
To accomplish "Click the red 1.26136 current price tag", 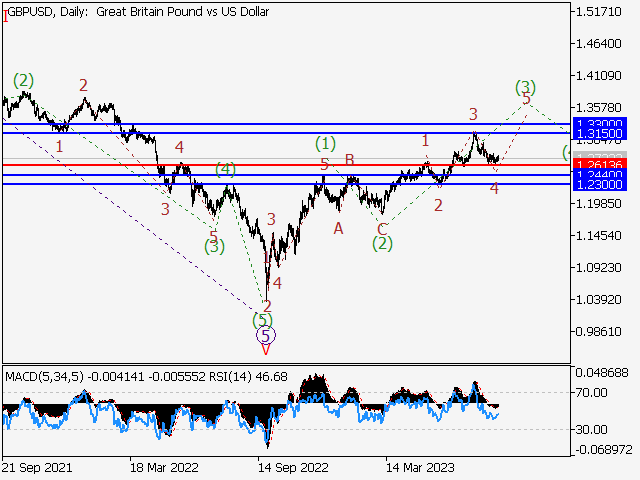I will (x=600, y=164).
